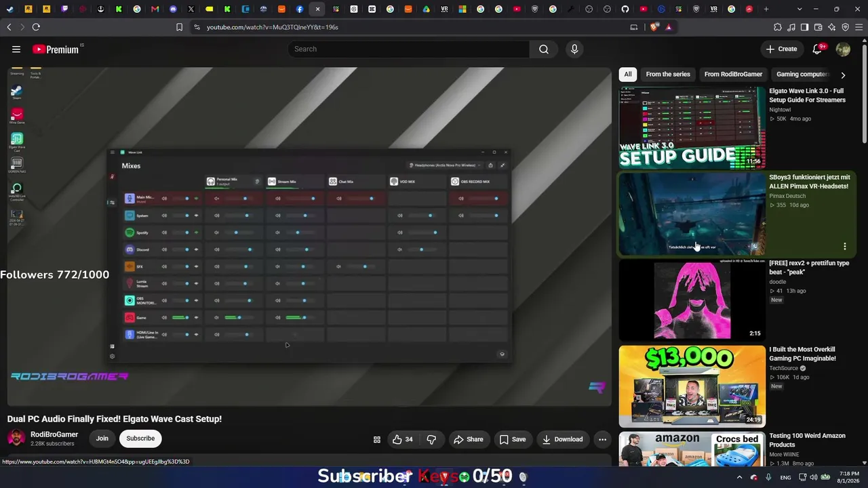
Task: Select the From the series chip
Action: [668, 75]
